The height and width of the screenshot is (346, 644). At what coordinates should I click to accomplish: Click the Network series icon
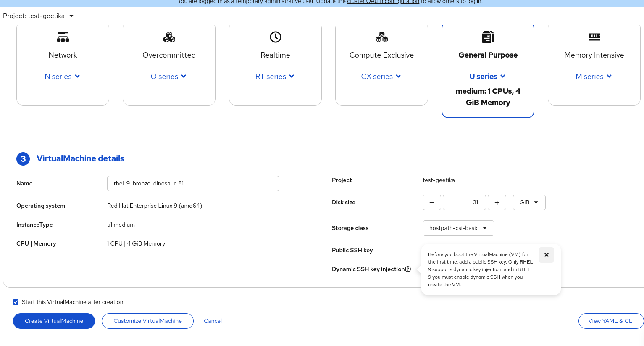coord(63,37)
